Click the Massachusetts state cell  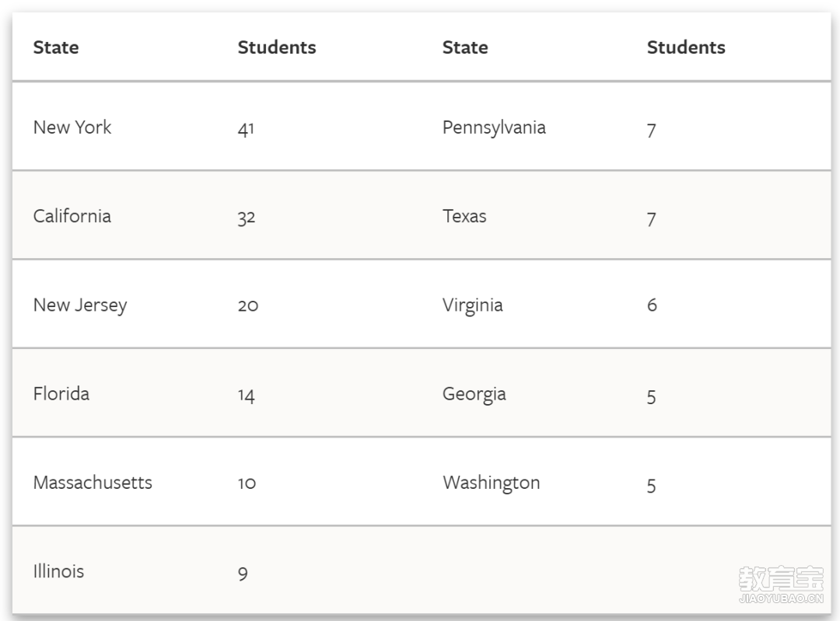[x=93, y=482]
